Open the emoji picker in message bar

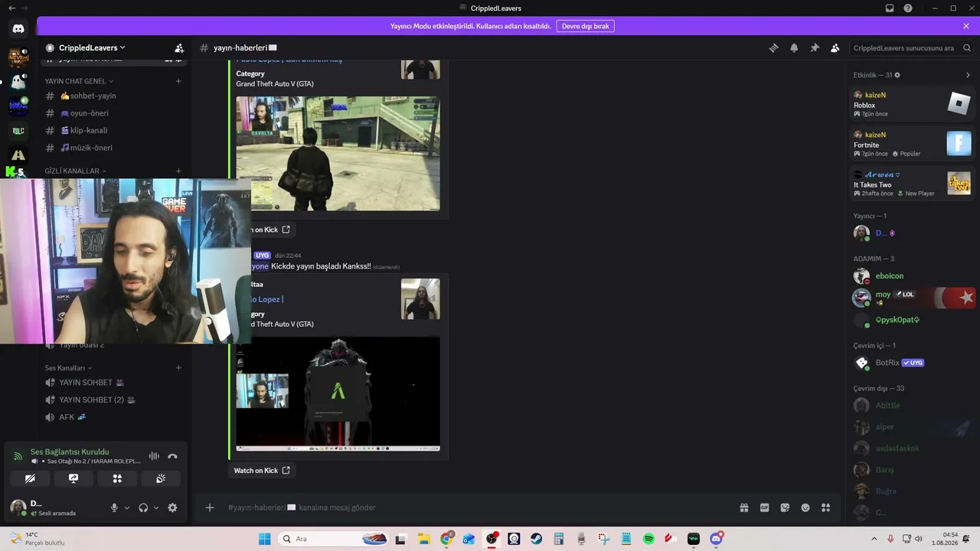coord(805,507)
